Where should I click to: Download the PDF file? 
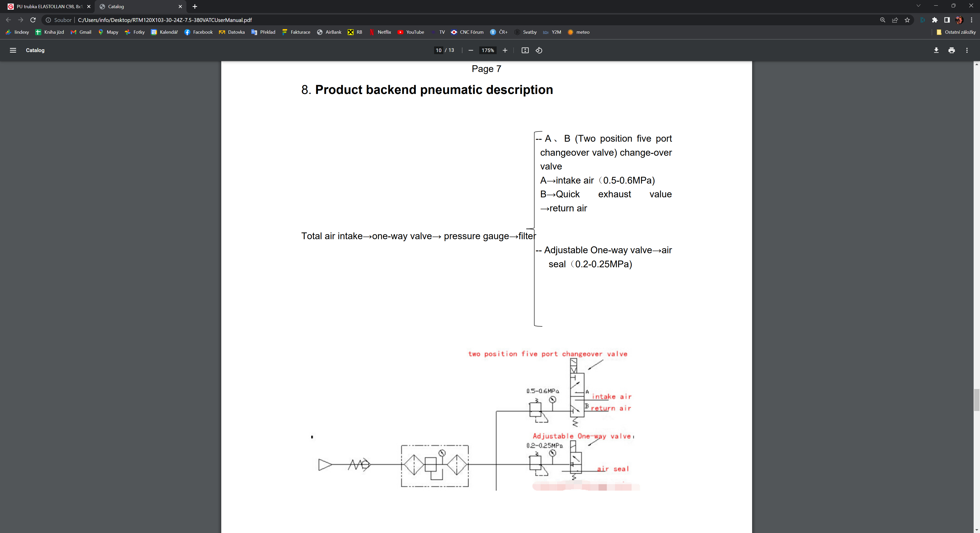coord(936,50)
